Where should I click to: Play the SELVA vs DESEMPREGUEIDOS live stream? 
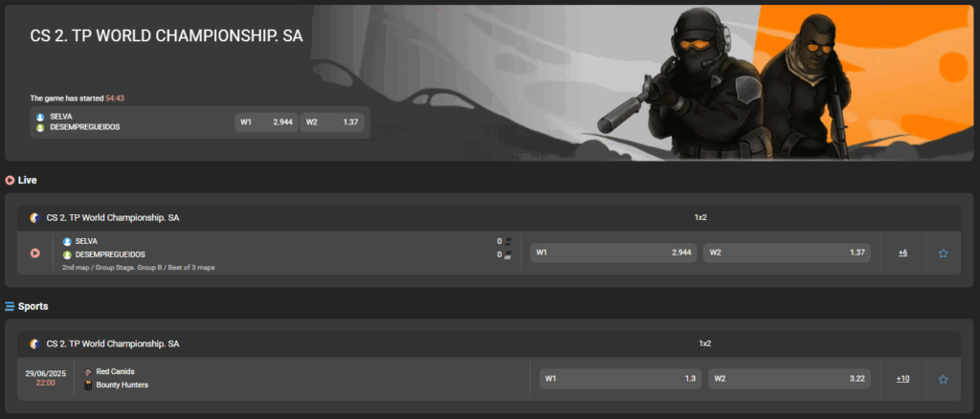[x=35, y=254]
